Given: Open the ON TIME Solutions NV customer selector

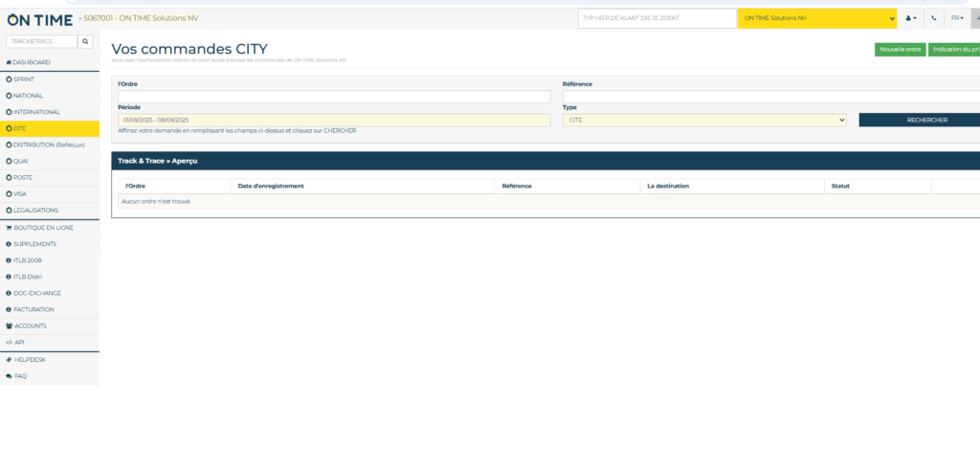Looking at the screenshot, I should (817, 18).
